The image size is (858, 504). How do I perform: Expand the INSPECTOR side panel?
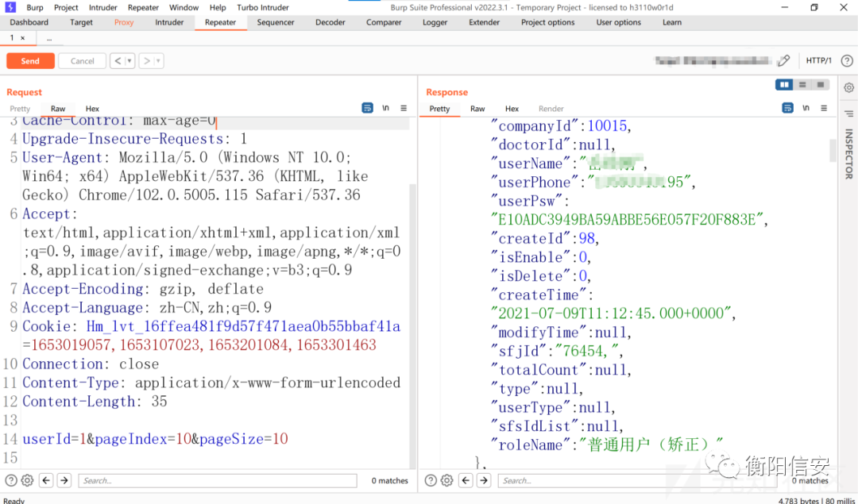[x=848, y=154]
